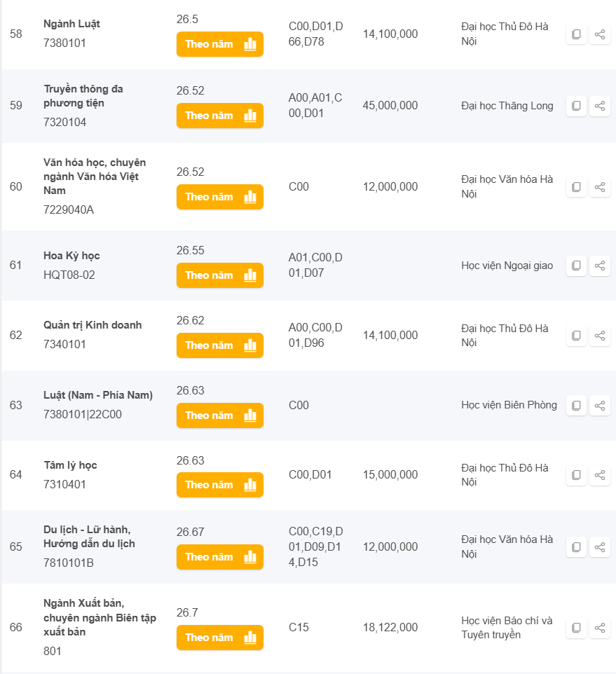Show Theo năm for Ngành Xuất bản
The image size is (616, 674).
[219, 638]
